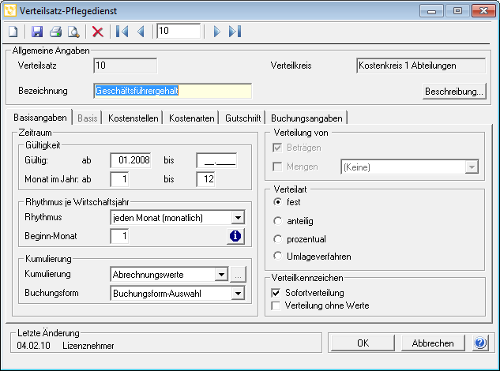The width and height of the screenshot is (500, 371).
Task: Click the Lizenznehmer text in Letzte Änderung
Action: pyautogui.click(x=88, y=346)
